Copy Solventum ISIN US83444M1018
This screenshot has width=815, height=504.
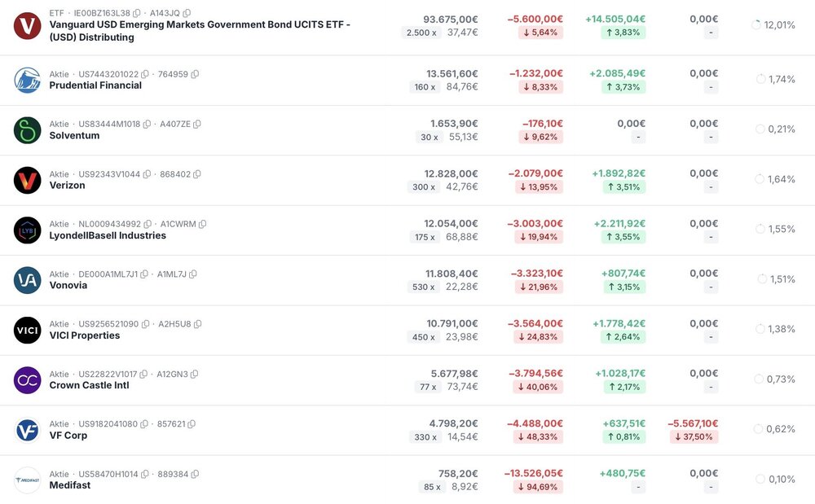(147, 125)
